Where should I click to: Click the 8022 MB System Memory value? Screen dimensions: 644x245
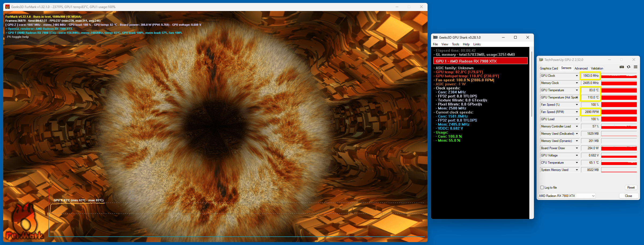coord(590,170)
